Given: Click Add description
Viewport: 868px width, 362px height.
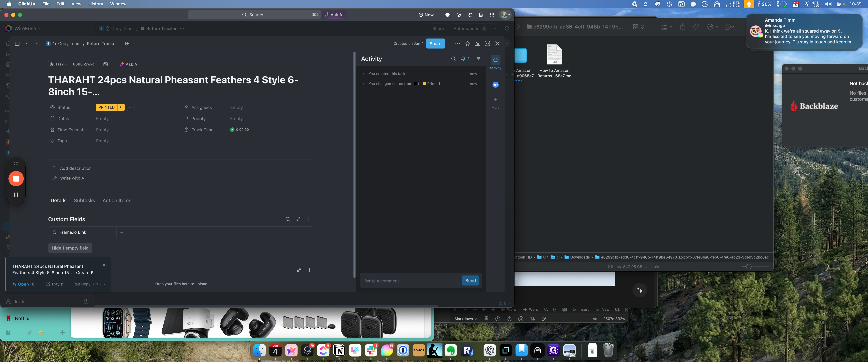Looking at the screenshot, I should click(75, 168).
